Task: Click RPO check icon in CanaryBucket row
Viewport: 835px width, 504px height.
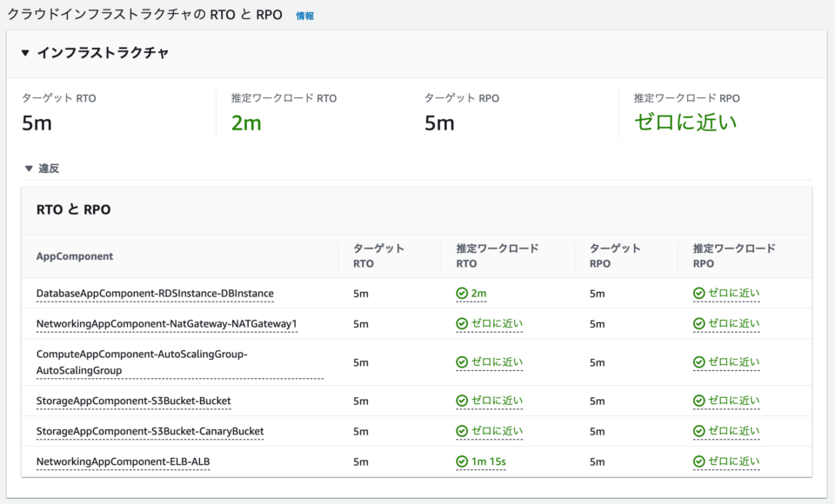Action: (x=698, y=431)
